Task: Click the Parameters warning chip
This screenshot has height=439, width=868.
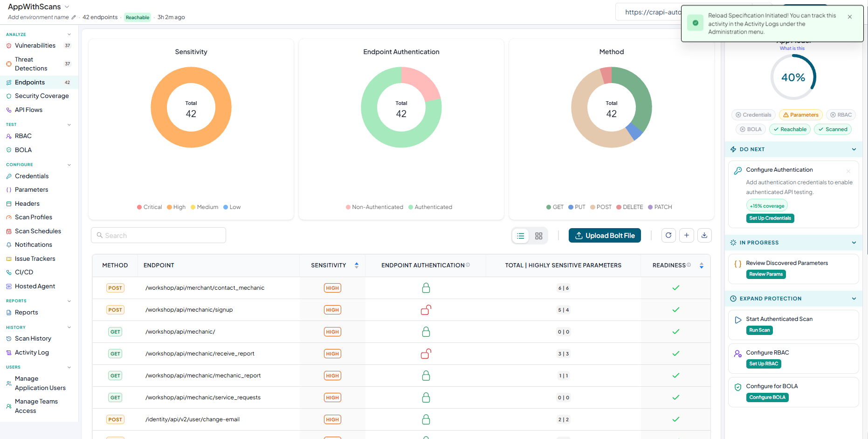Action: click(800, 115)
